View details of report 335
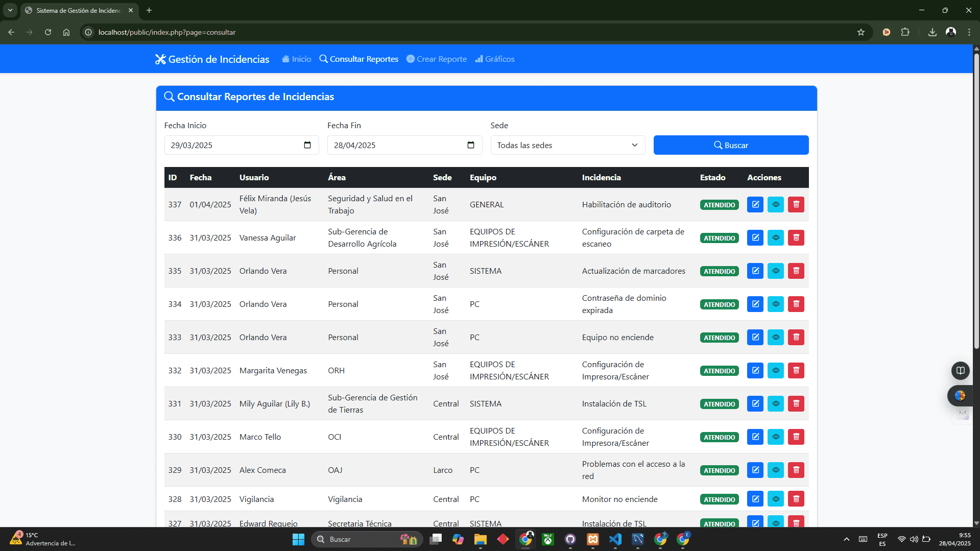980x551 pixels. pos(775,271)
